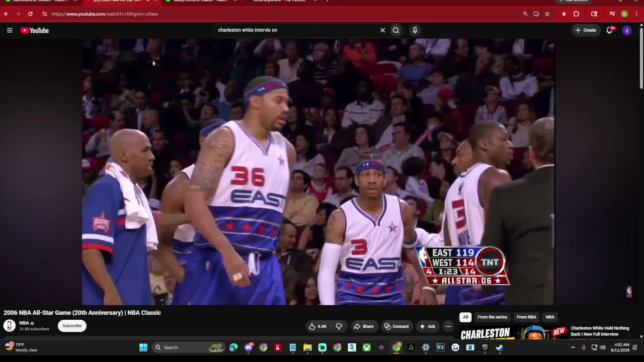This screenshot has height=362, width=644.
Task: Open the Chrome profile avatar
Action: [x=624, y=14]
